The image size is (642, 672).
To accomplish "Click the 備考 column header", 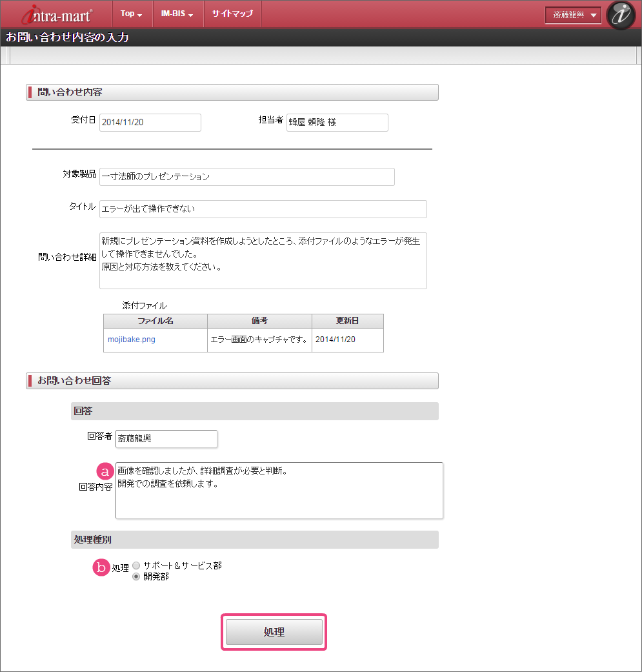I will point(259,321).
